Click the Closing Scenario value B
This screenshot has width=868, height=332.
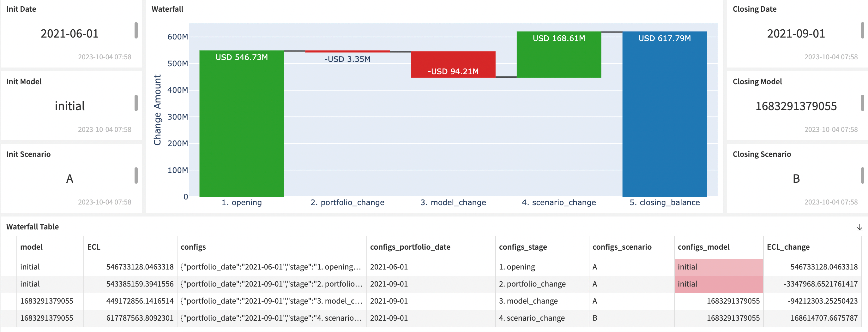pyautogui.click(x=796, y=179)
